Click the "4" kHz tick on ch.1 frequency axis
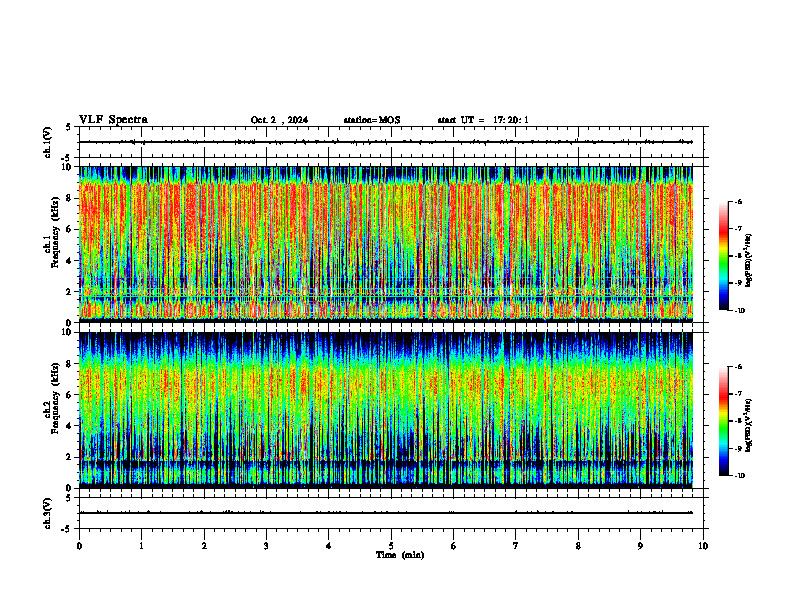792x612 pixels. click(x=69, y=261)
